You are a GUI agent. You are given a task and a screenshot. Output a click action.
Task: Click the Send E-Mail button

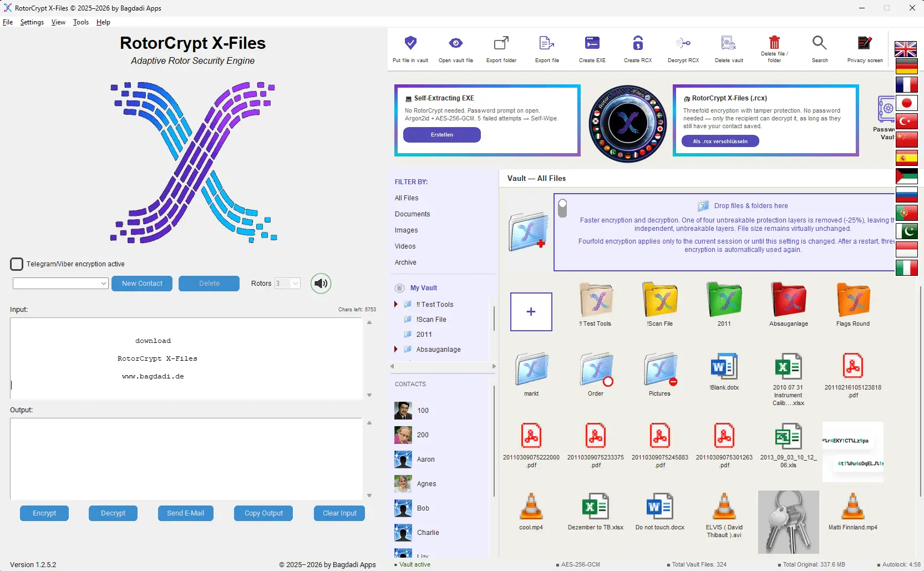coord(185,513)
